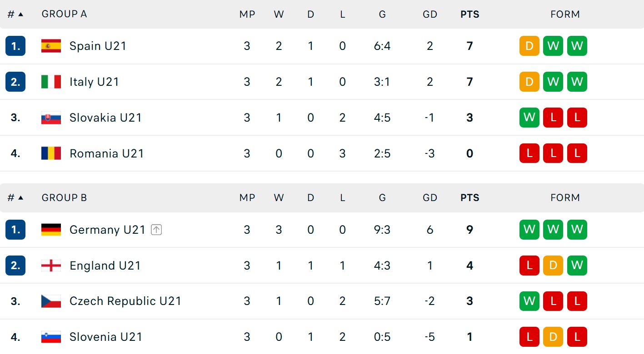This screenshot has height=354, width=644.
Task: Click the promotion arrow icon beside Germany U21
Action: tap(156, 230)
